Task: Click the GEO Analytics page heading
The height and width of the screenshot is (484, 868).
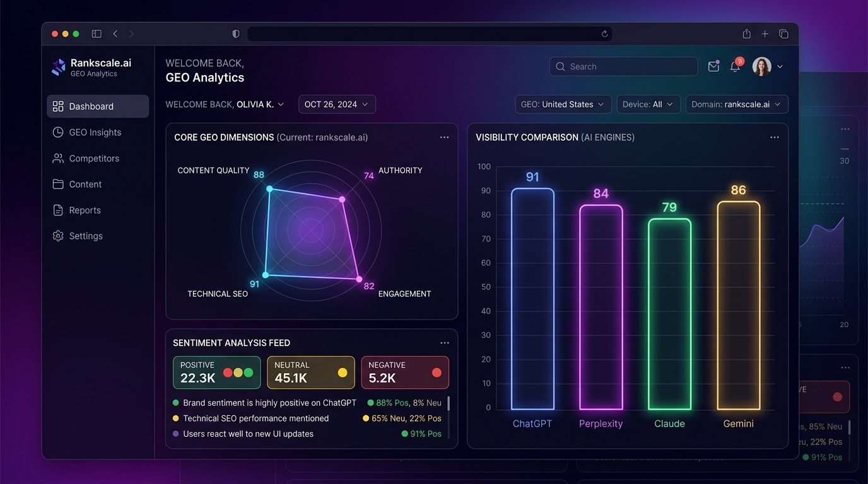Action: pyautogui.click(x=205, y=78)
